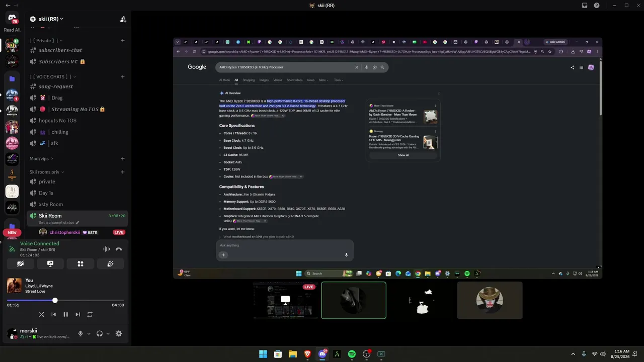Jump to NEW unread servers indicator
Image resolution: width=644 pixels, height=362 pixels.
point(12,233)
